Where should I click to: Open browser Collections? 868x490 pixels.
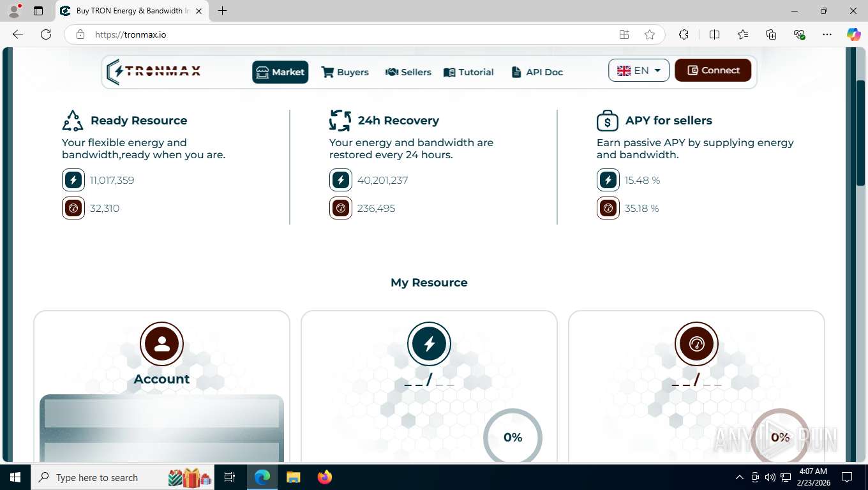coord(771,34)
